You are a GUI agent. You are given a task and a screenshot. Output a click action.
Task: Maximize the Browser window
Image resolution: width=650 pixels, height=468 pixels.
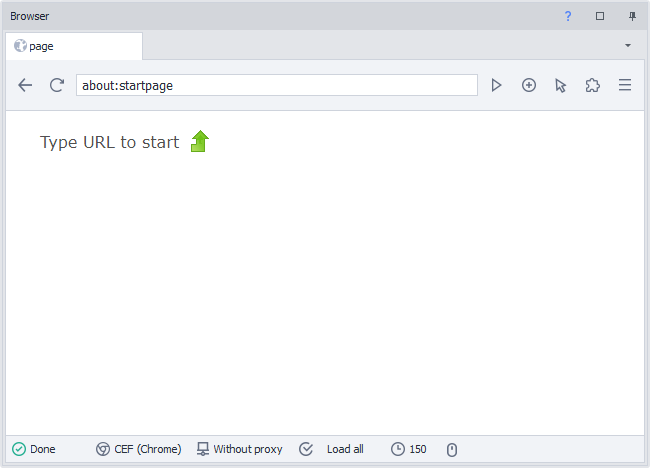pyautogui.click(x=600, y=16)
